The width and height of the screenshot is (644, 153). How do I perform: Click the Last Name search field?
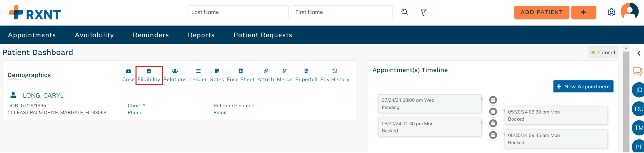click(x=238, y=12)
